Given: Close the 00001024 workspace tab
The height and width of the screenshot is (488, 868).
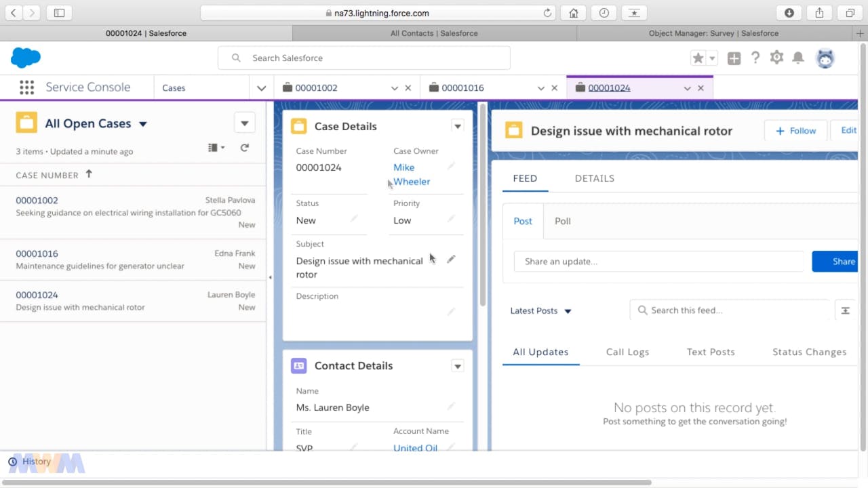Looking at the screenshot, I should pos(701,88).
